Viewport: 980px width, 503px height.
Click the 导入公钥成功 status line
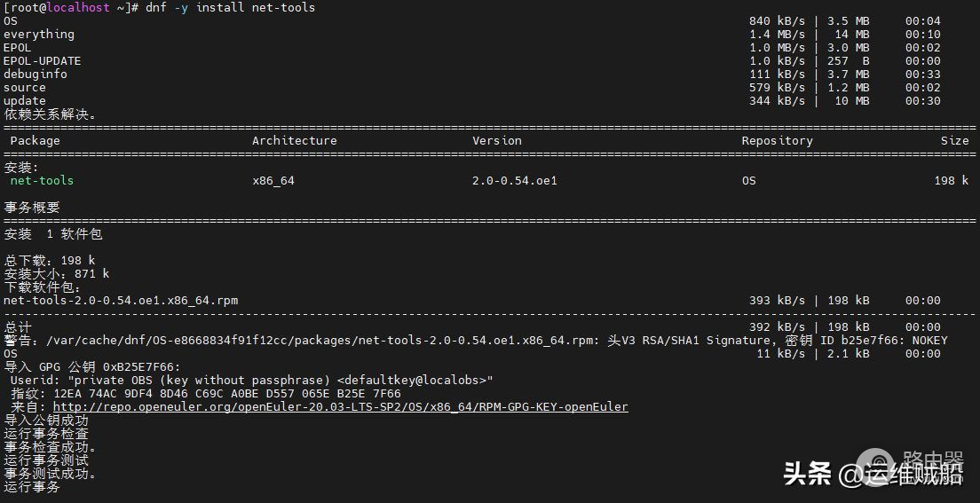46,420
